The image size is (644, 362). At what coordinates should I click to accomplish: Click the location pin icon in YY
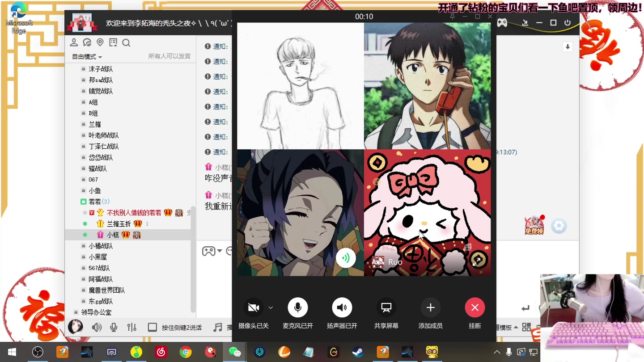(100, 42)
